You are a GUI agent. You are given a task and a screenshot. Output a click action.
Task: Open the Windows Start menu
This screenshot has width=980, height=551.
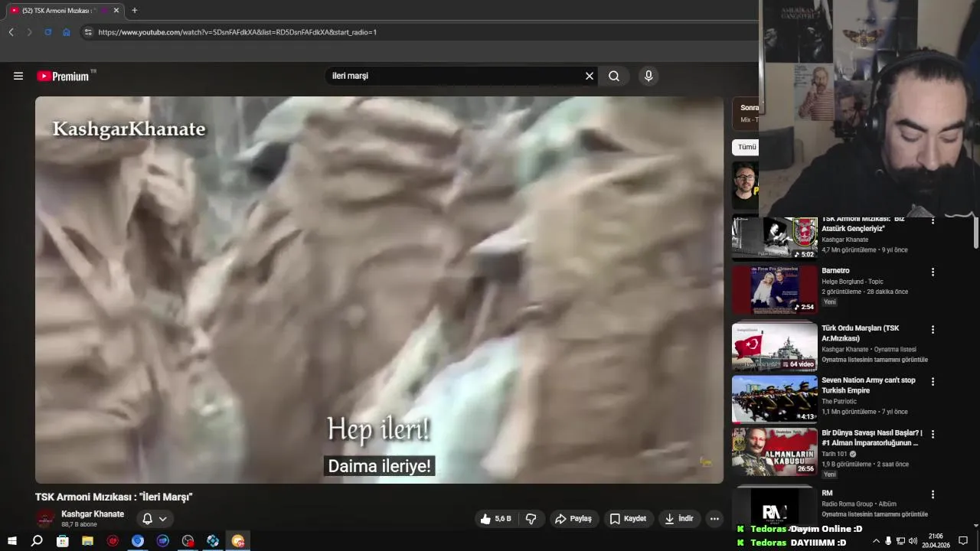[x=11, y=541]
